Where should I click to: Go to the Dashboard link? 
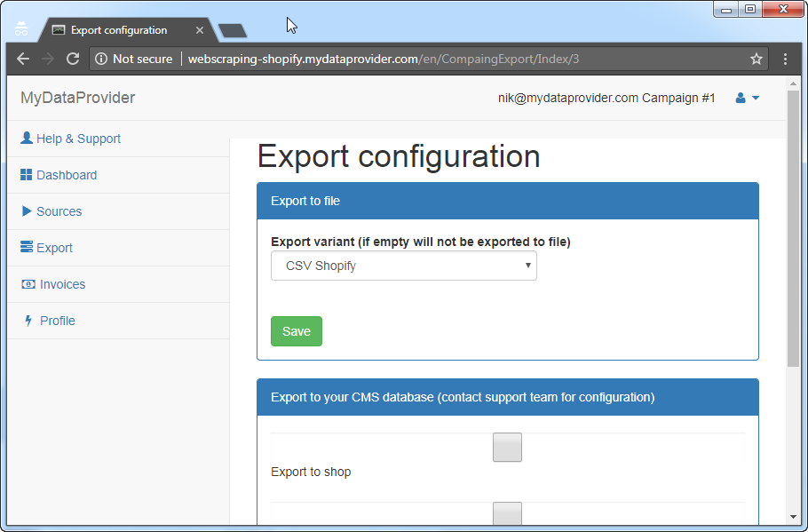pos(67,175)
